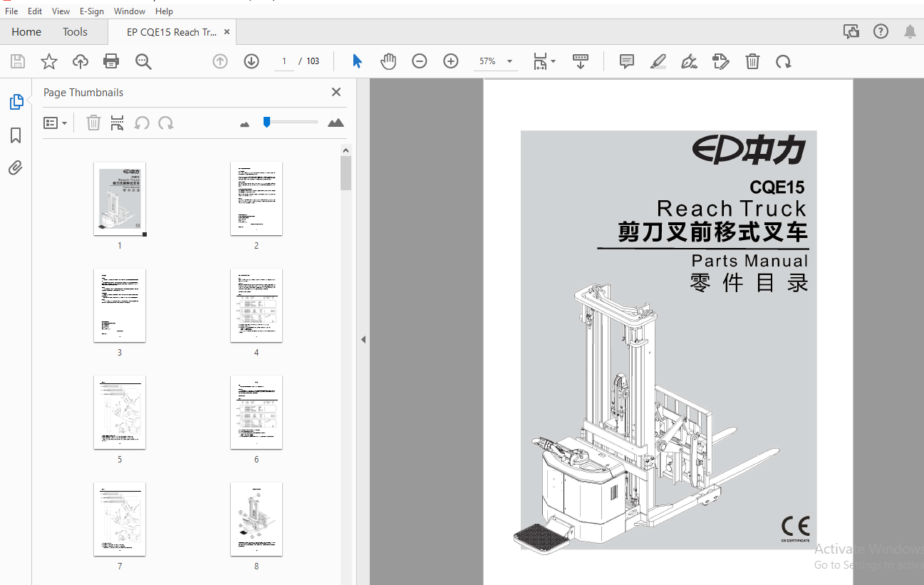This screenshot has width=924, height=585.
Task: Zoom out with the minus icon
Action: click(420, 61)
